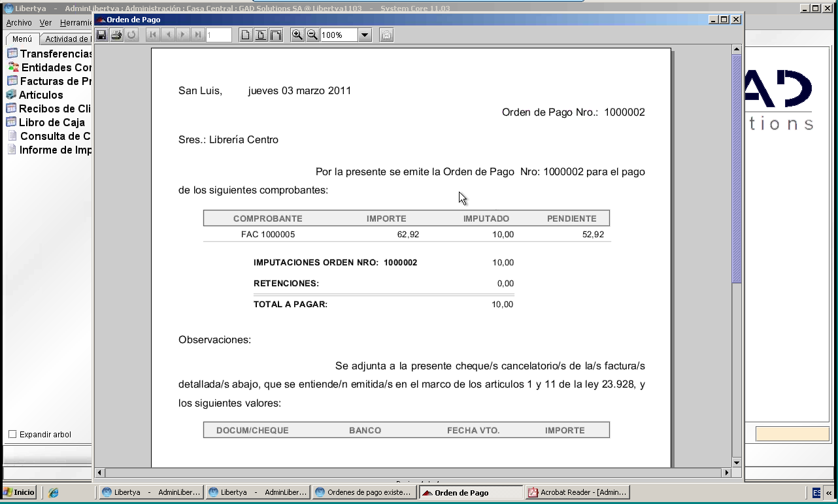Viewport: 838px width, 504px height.
Task: Go to last page of report
Action: (197, 35)
